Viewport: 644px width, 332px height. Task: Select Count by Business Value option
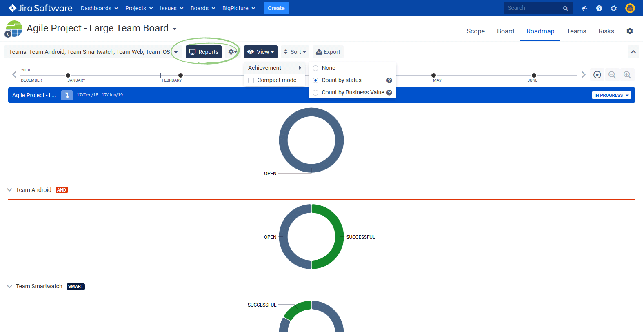(315, 93)
